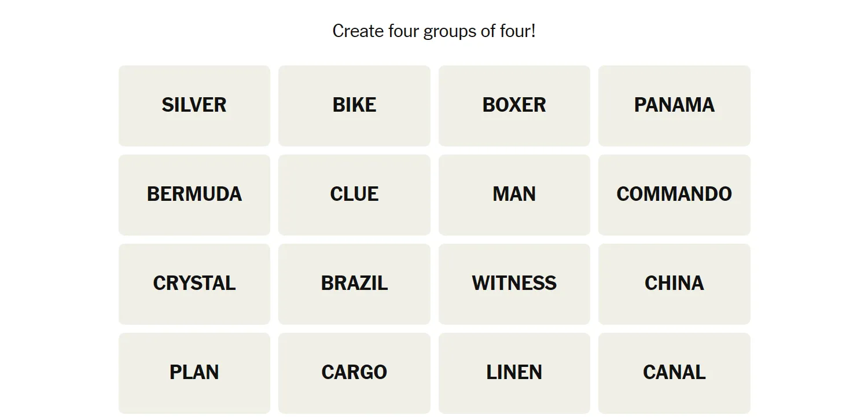The width and height of the screenshot is (868, 419).
Task: Pick the BOXER tile
Action: pyautogui.click(x=514, y=105)
